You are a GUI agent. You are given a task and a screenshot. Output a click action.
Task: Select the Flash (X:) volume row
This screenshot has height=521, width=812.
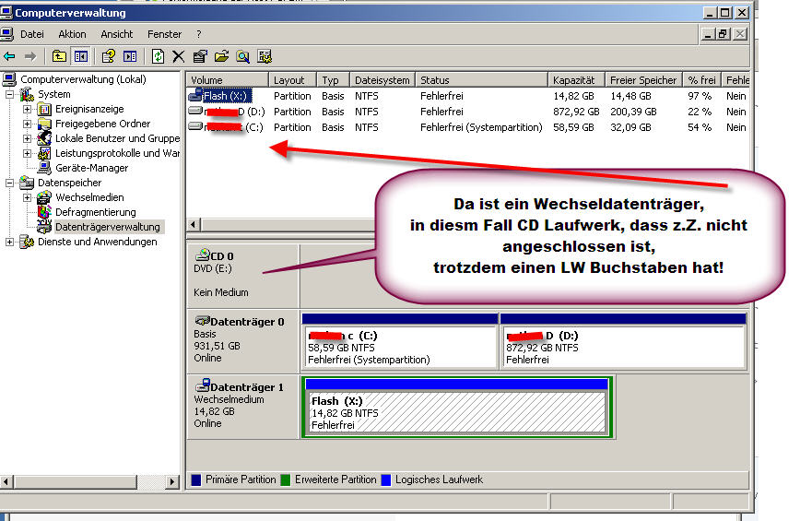(226, 96)
